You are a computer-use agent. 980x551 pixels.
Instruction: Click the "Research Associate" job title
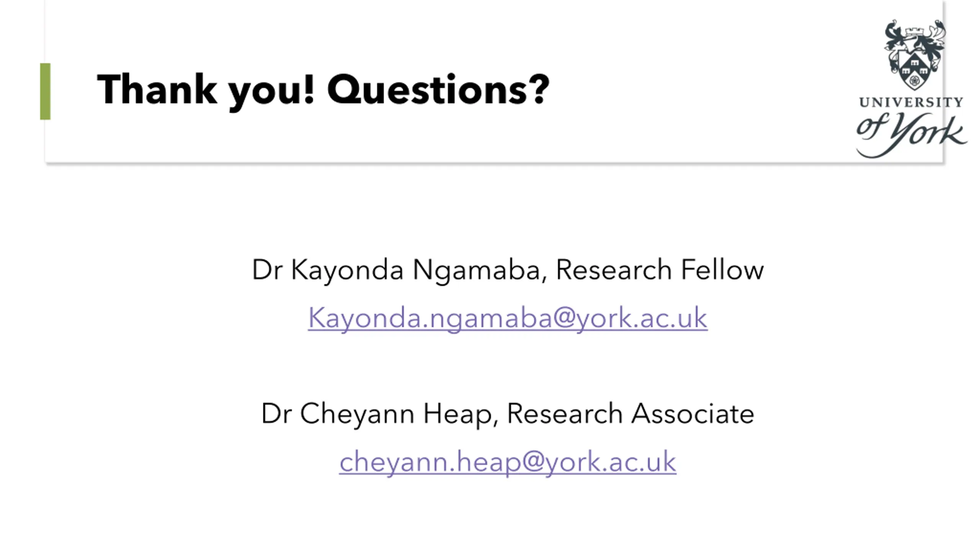tap(630, 414)
